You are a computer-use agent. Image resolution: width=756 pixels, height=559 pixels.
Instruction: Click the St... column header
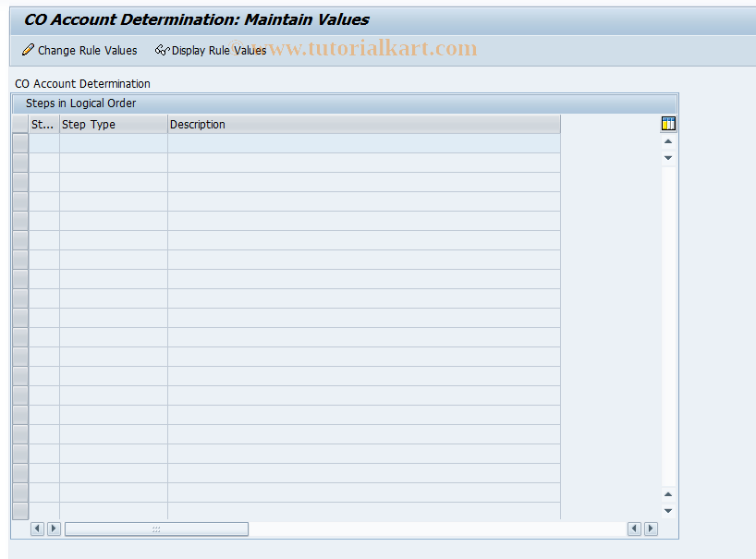(x=43, y=124)
